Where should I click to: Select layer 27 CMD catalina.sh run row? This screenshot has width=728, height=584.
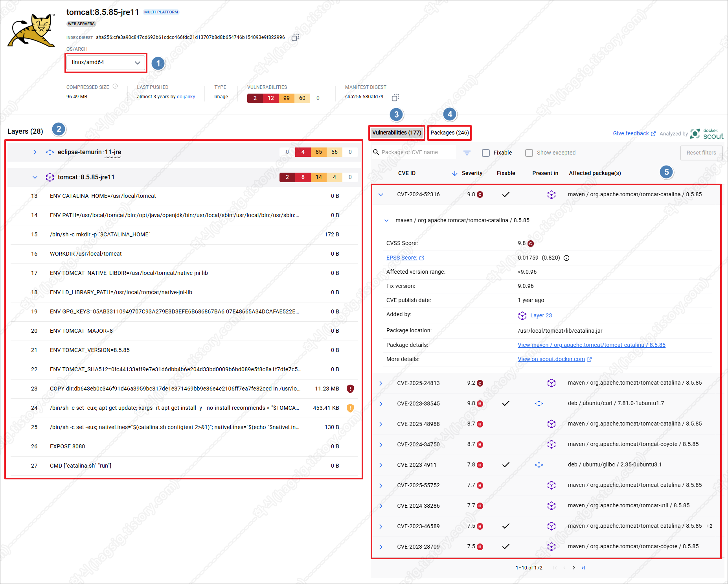184,466
